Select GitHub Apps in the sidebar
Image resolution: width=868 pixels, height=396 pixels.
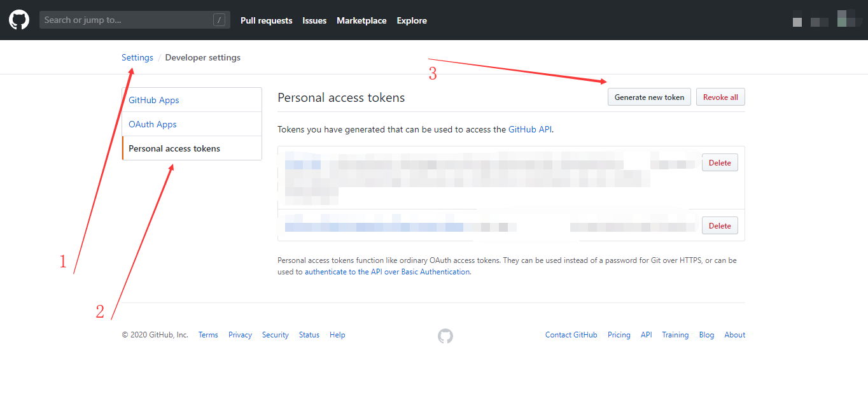tap(192, 100)
